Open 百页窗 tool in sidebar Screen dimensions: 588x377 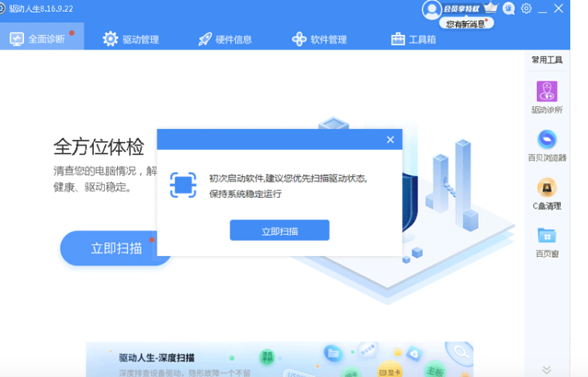(547, 240)
